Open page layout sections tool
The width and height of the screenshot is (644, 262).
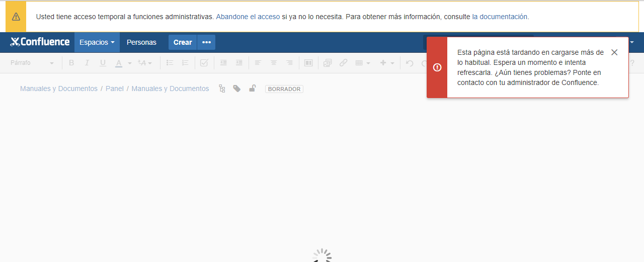click(x=308, y=63)
